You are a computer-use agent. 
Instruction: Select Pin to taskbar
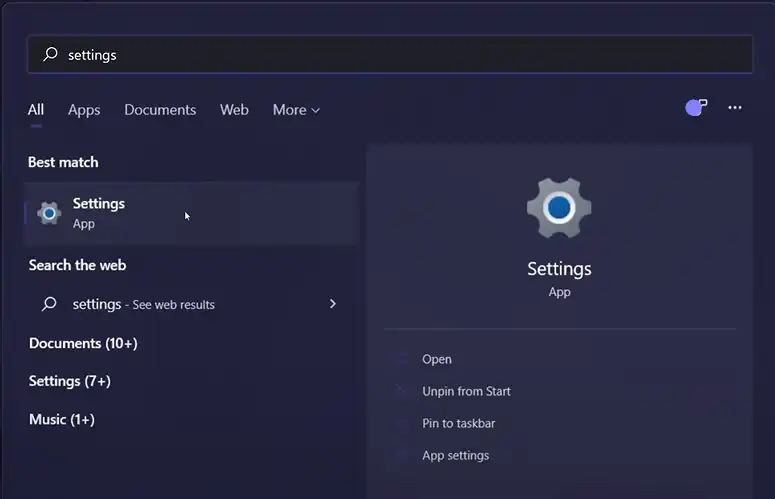[458, 423]
